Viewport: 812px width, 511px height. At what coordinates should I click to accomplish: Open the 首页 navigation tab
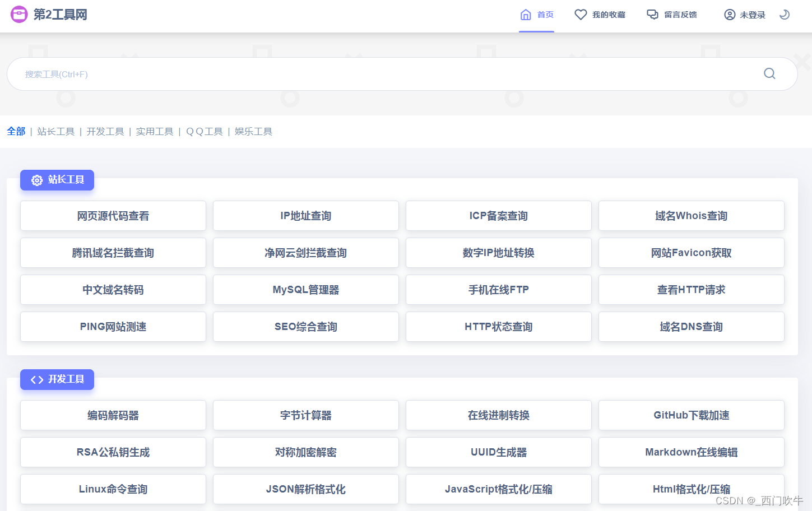pyautogui.click(x=537, y=15)
